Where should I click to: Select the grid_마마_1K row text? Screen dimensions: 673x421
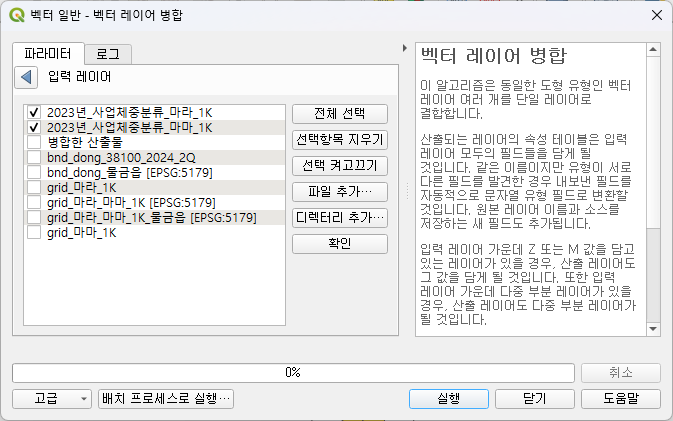pos(82,233)
